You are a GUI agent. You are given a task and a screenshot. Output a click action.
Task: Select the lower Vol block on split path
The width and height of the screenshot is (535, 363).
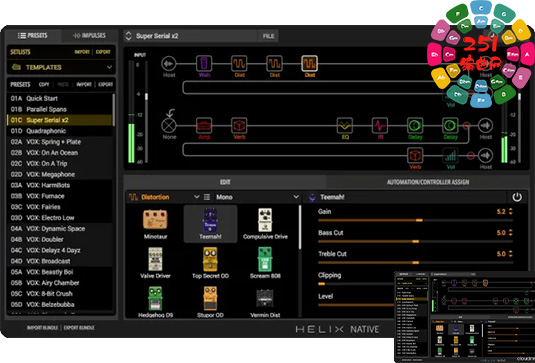click(x=450, y=156)
